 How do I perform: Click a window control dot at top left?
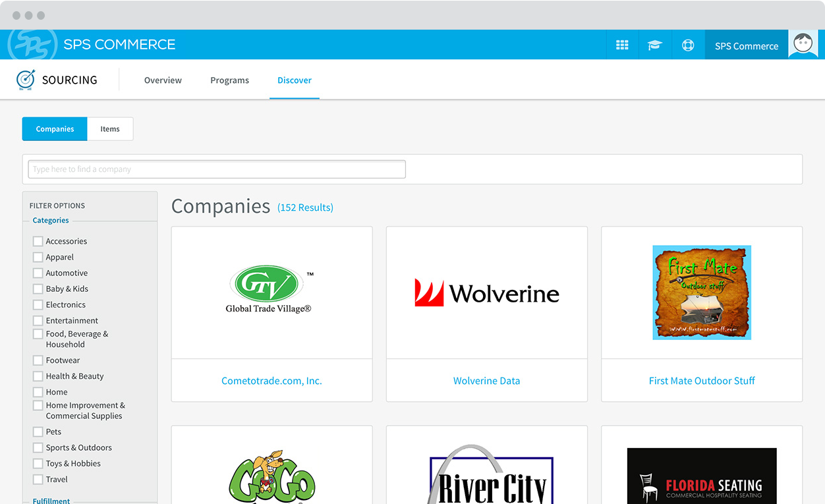pyautogui.click(x=16, y=14)
